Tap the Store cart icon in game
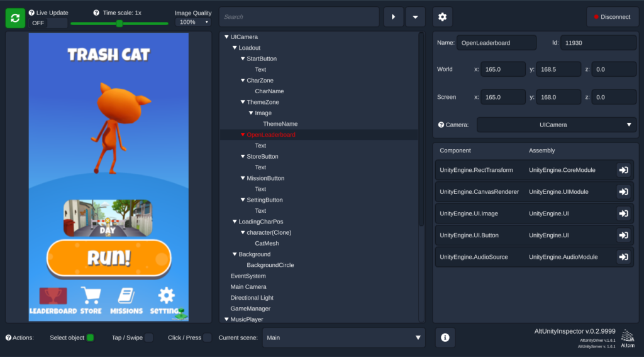 [x=91, y=295]
